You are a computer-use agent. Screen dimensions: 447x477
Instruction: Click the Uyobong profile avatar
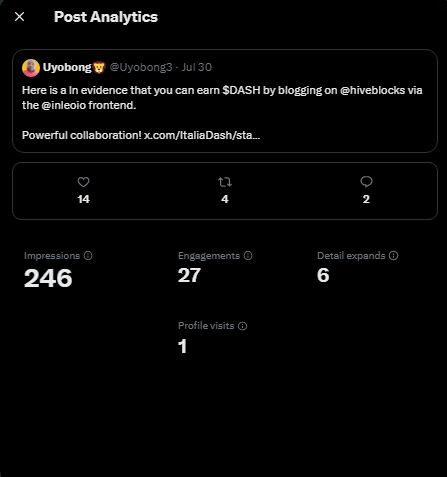coord(31,68)
